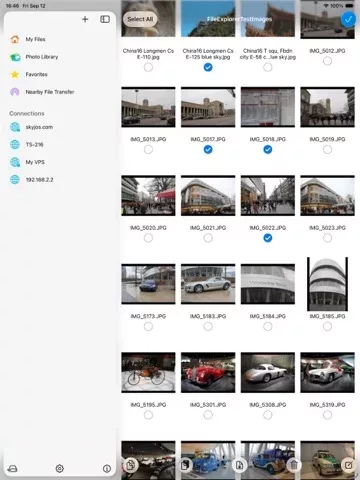Check the IMG_5020.JPG selection circle
Viewport: 360px width, 480px height.
coord(148,238)
